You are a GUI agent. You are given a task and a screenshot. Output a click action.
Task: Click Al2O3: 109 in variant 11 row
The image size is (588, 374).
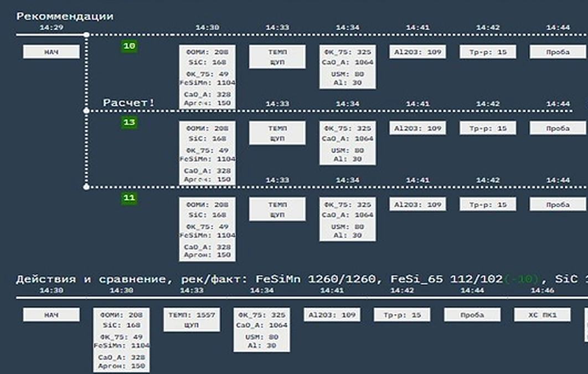coord(417,204)
